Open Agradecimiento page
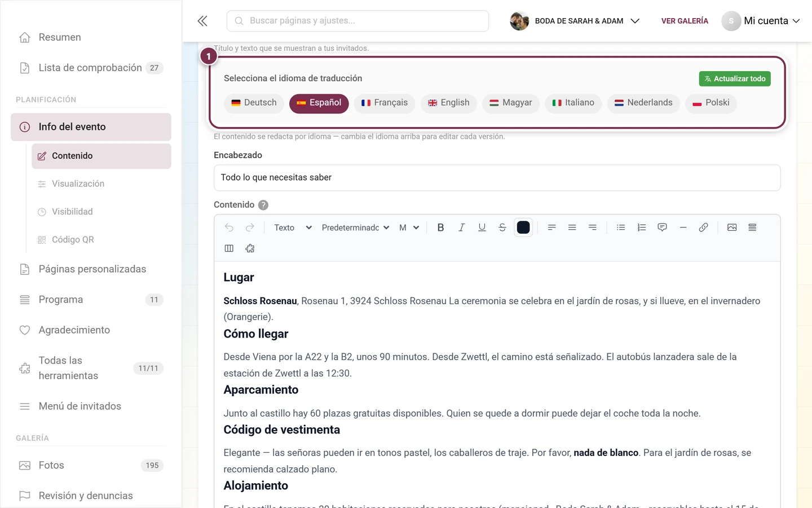The width and height of the screenshot is (812, 508). [91, 330]
